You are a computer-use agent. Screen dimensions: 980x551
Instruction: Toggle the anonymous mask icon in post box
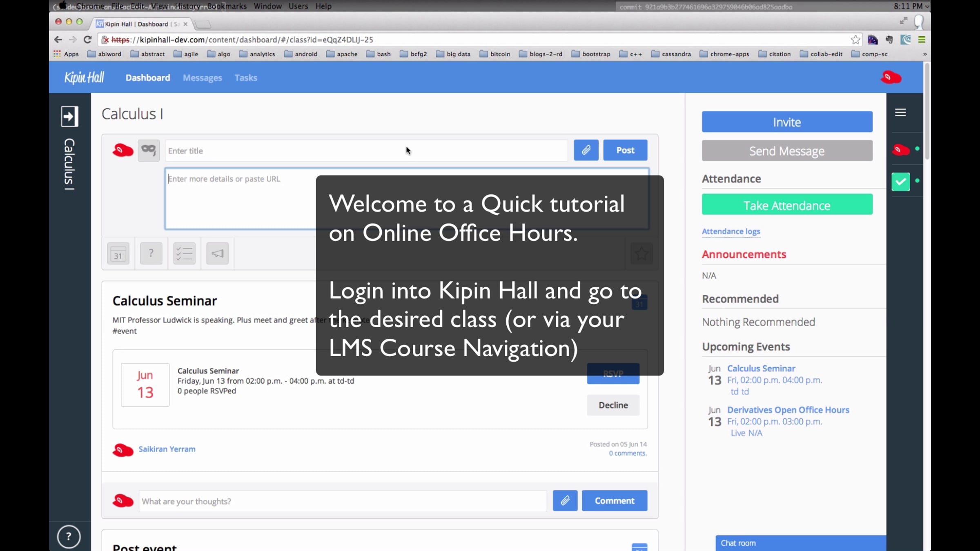[x=149, y=150]
